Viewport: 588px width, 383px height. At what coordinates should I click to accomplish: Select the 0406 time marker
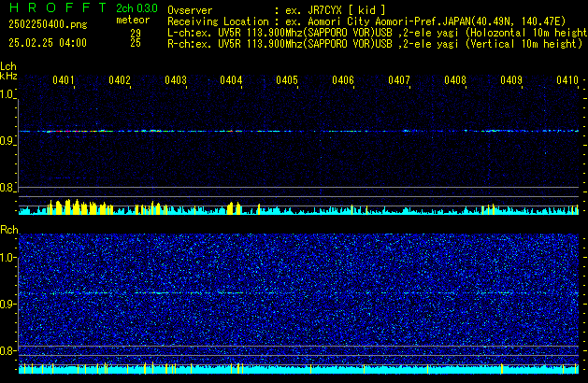[x=343, y=80]
